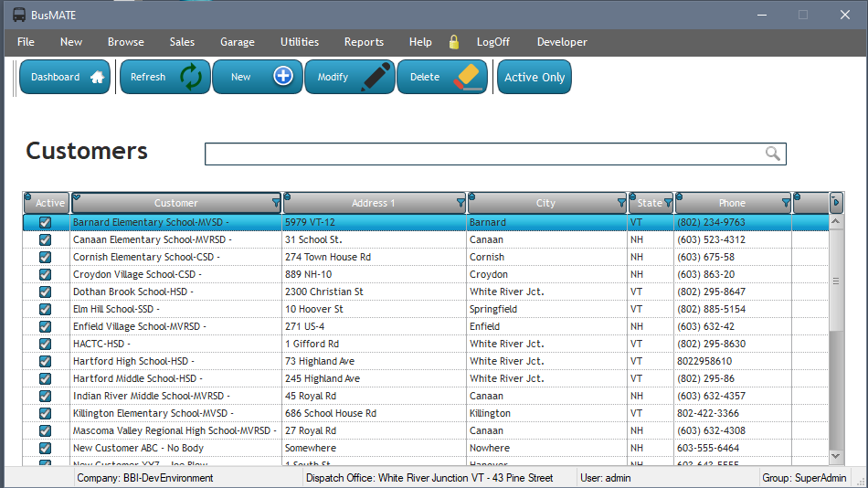Click LogOff in the menu bar
Screen dimensions: 868x488
point(493,42)
